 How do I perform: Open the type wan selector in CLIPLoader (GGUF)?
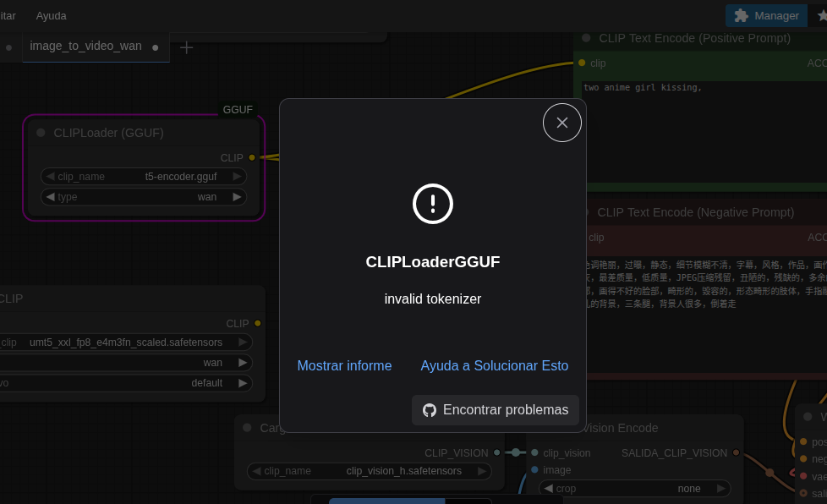point(144,197)
